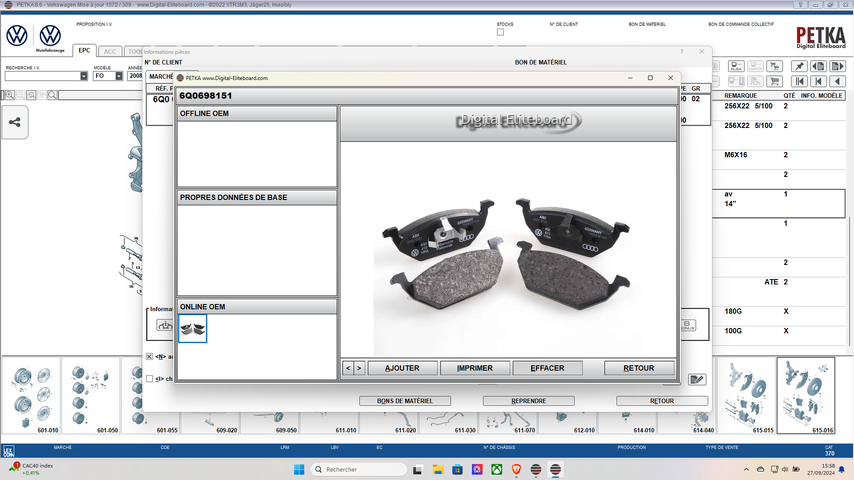Toggle the <N> checkbox in parts dialog
This screenshot has height=480, width=854.
[x=149, y=356]
